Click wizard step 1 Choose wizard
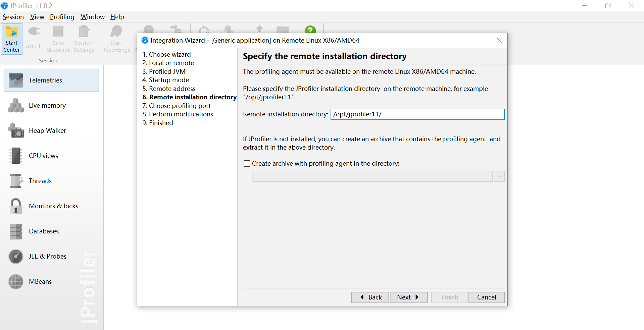This screenshot has width=644, height=330. (x=166, y=54)
